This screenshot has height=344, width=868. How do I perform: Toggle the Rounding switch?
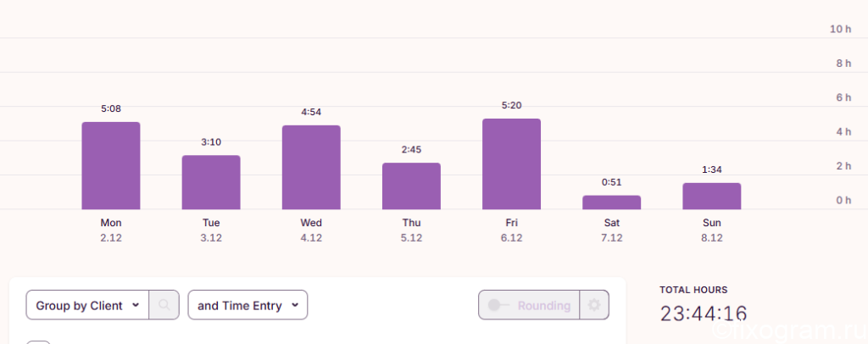498,305
